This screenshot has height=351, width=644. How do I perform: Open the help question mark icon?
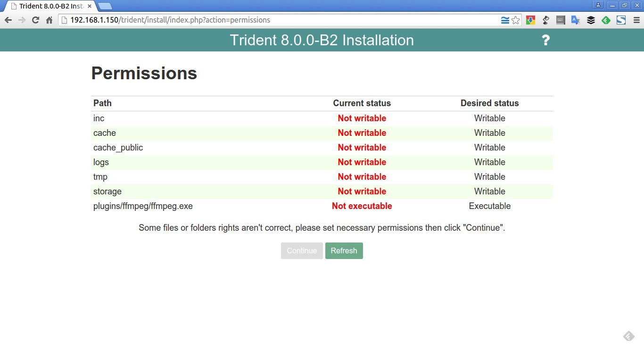(x=545, y=40)
